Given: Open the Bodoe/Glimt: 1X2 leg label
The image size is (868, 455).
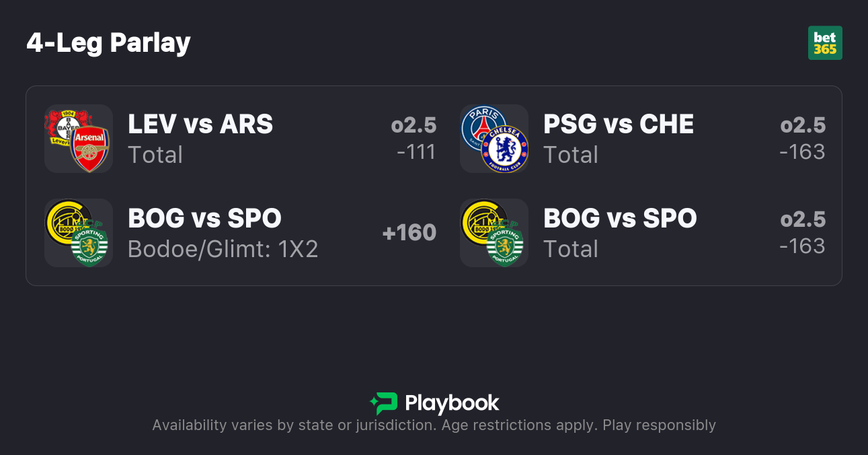Looking at the screenshot, I should pyautogui.click(x=223, y=249).
